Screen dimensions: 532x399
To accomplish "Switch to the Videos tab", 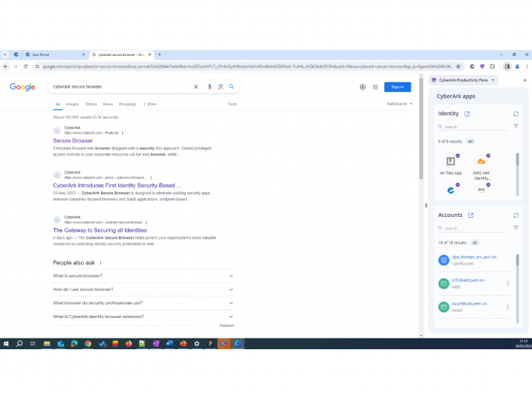I will 91,104.
